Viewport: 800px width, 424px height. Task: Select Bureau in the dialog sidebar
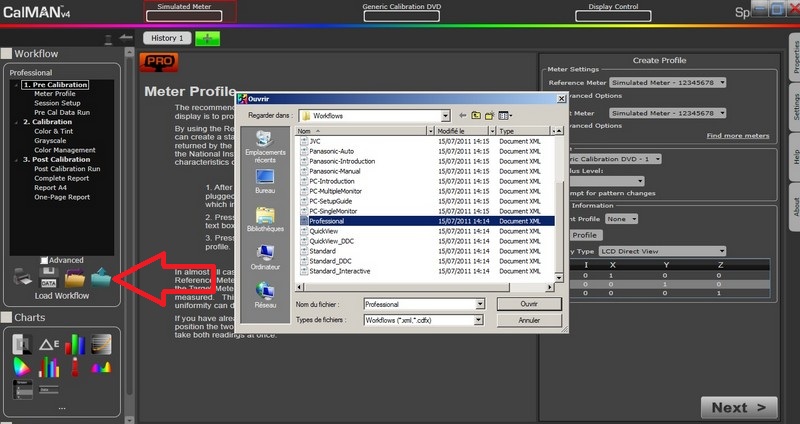(x=265, y=182)
